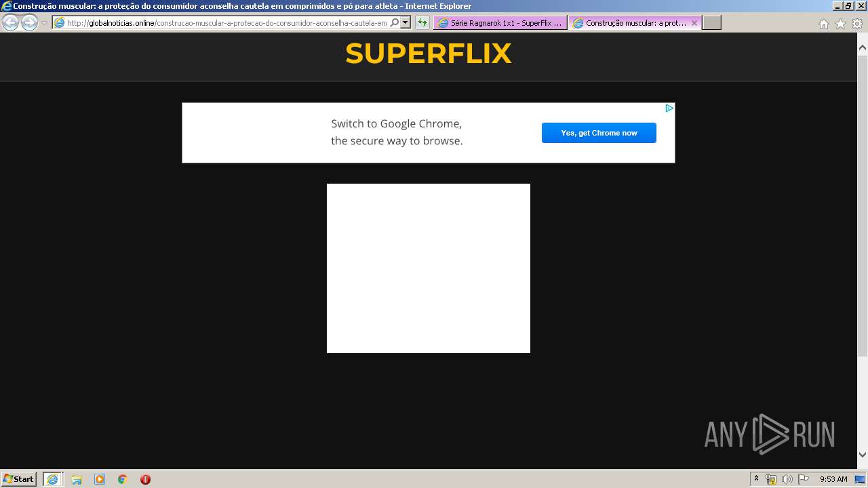Click the IE Forward navigation button

click(29, 22)
